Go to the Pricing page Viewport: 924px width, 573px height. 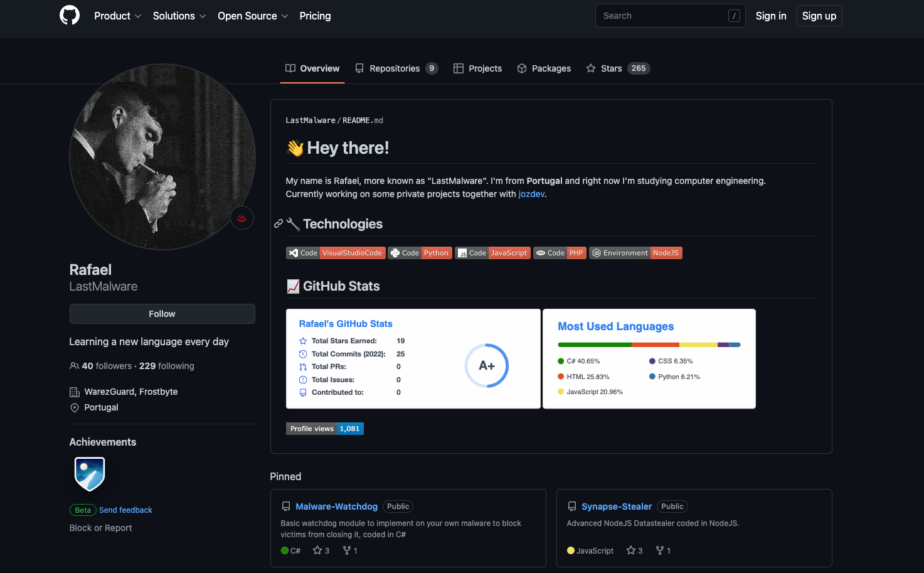(x=315, y=16)
